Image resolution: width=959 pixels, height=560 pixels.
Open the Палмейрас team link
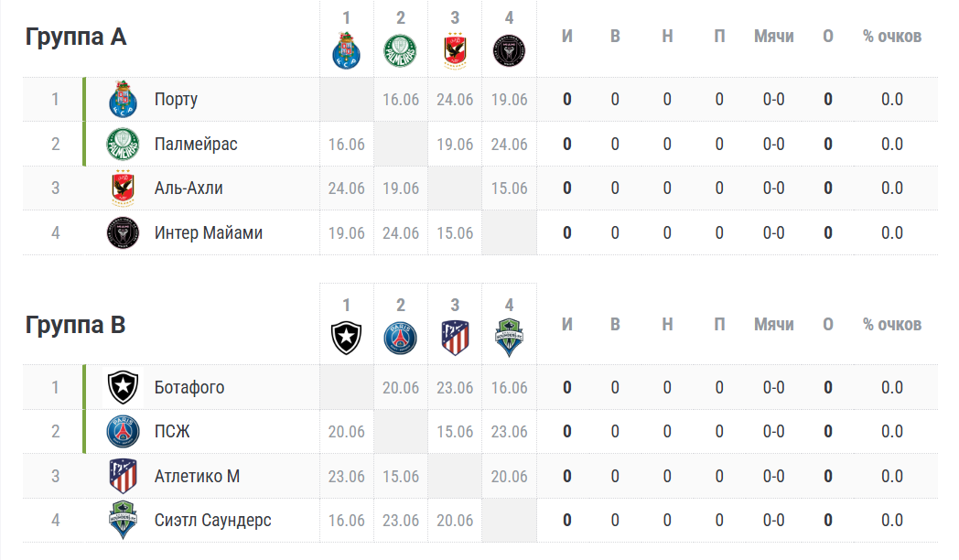click(x=196, y=145)
